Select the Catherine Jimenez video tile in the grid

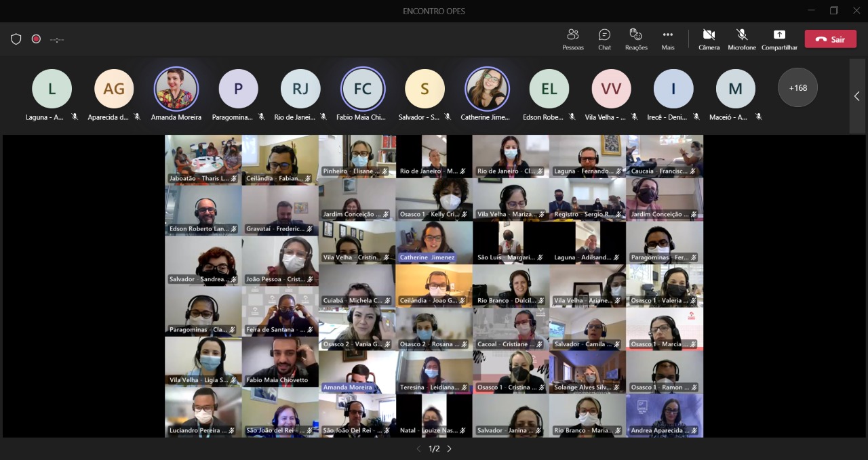point(434,243)
